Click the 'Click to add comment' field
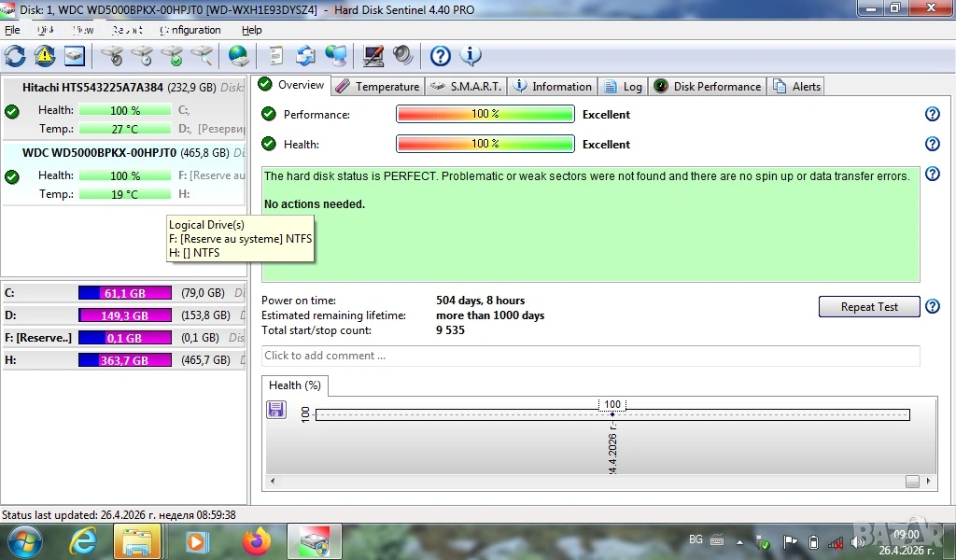Screen dimensions: 956x560 [x=590, y=356]
